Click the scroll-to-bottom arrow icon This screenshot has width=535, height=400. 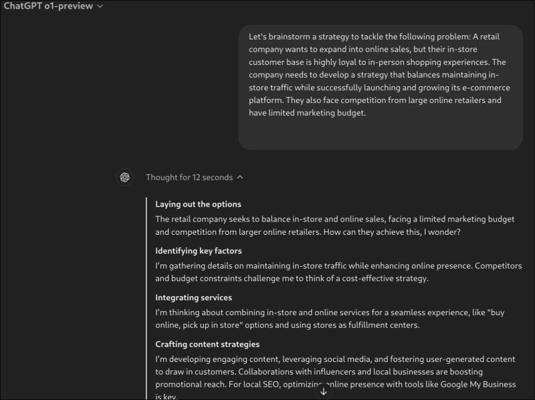[323, 392]
